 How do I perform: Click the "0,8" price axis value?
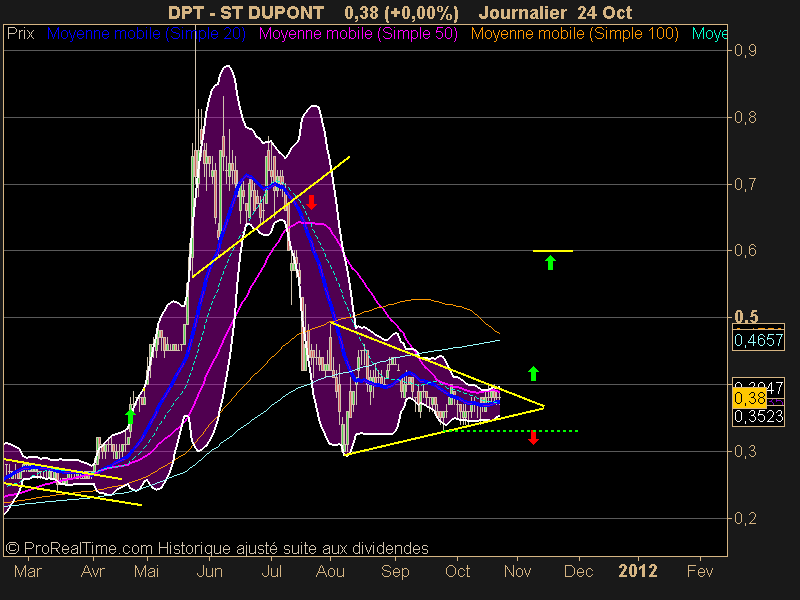pyautogui.click(x=745, y=118)
